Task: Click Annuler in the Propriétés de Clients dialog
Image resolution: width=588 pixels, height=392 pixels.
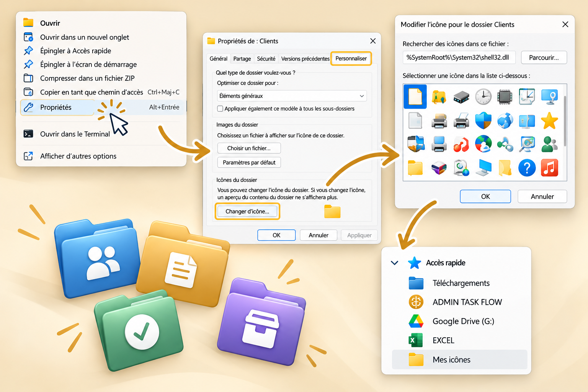Action: pyautogui.click(x=318, y=235)
